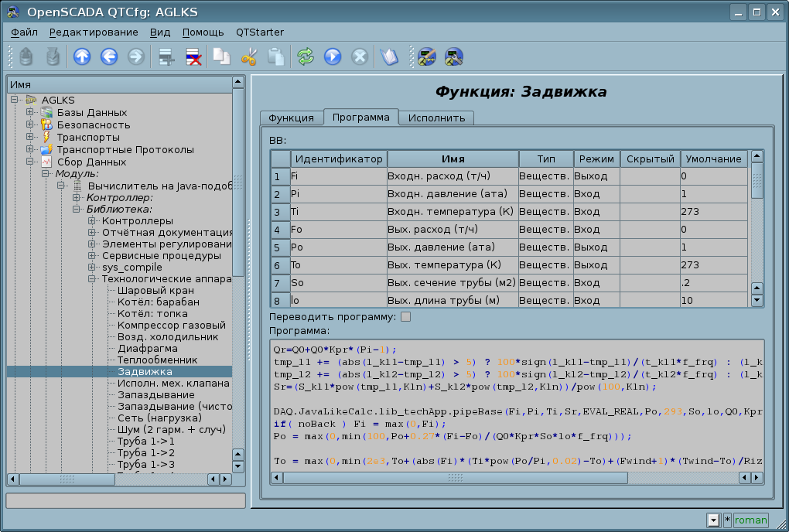Navigate back with the blue left arrow
Viewport: 789px width, 532px height.
pos(109,56)
